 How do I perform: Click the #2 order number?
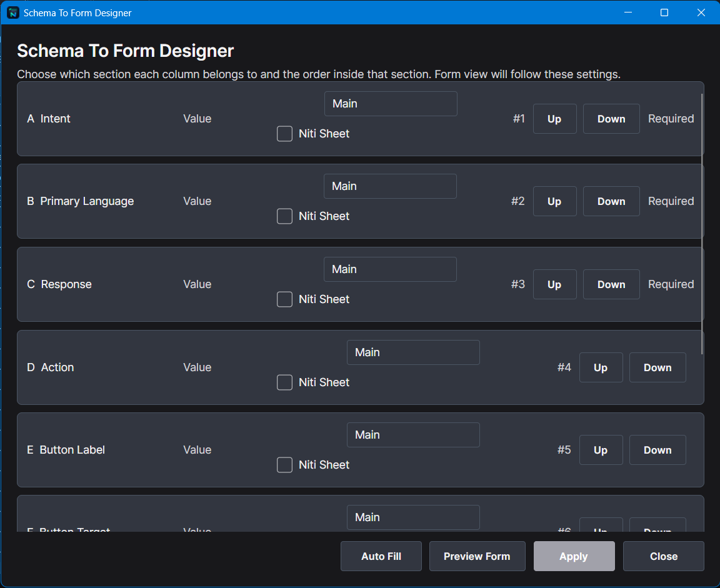(518, 201)
